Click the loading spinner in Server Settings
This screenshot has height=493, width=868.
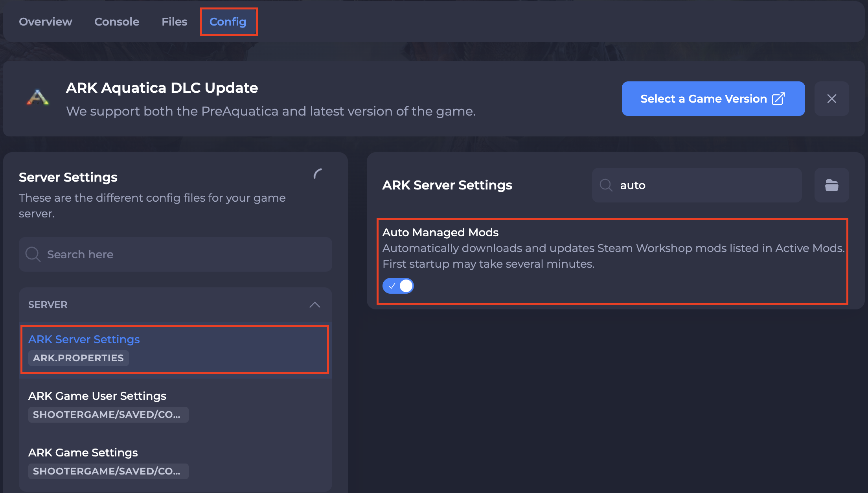point(318,173)
